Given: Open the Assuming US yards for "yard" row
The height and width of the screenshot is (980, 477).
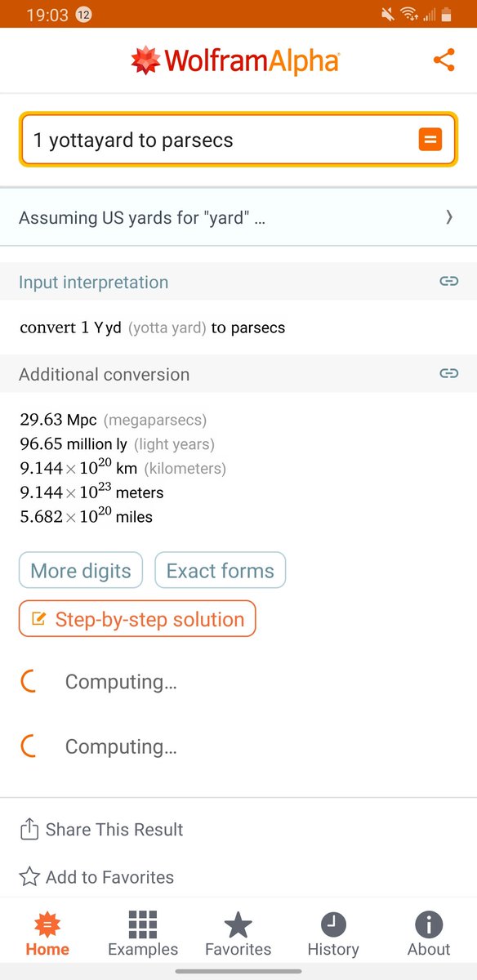Looking at the screenshot, I should pyautogui.click(x=238, y=217).
